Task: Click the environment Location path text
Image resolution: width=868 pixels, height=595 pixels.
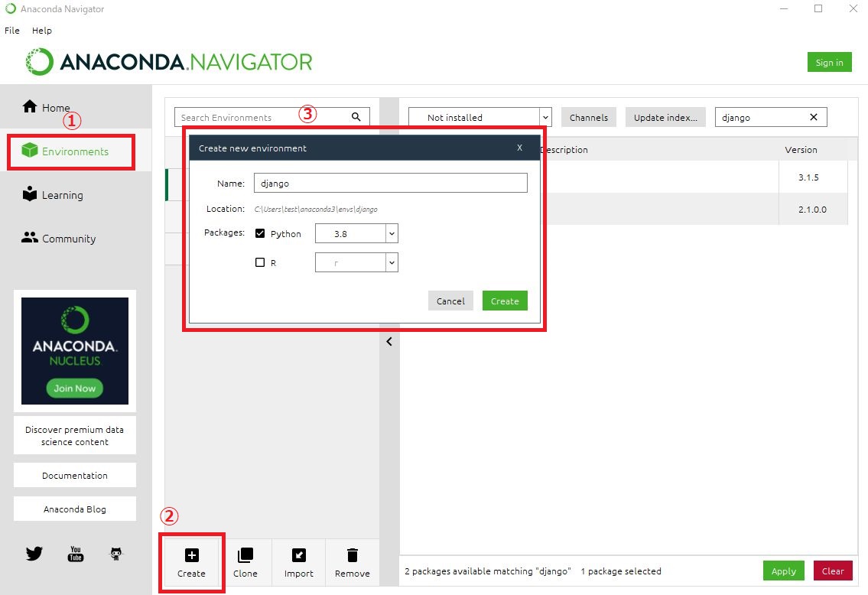Action: (x=316, y=210)
